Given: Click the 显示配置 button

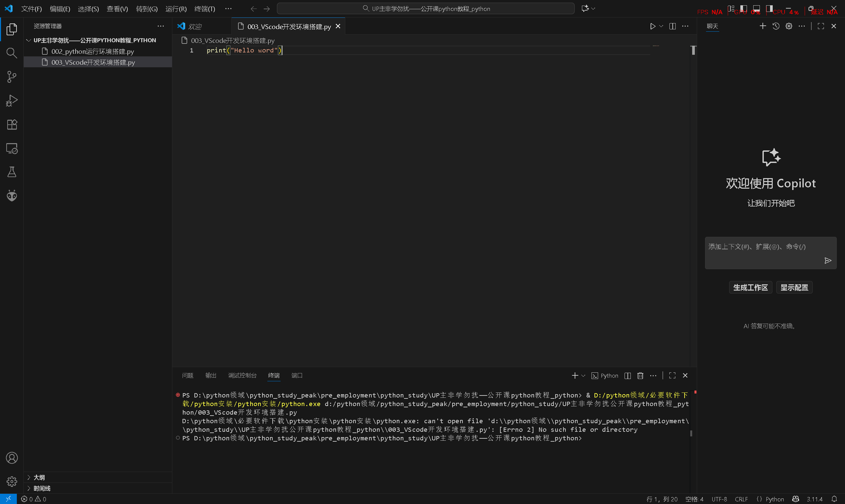Looking at the screenshot, I should click(x=794, y=287).
